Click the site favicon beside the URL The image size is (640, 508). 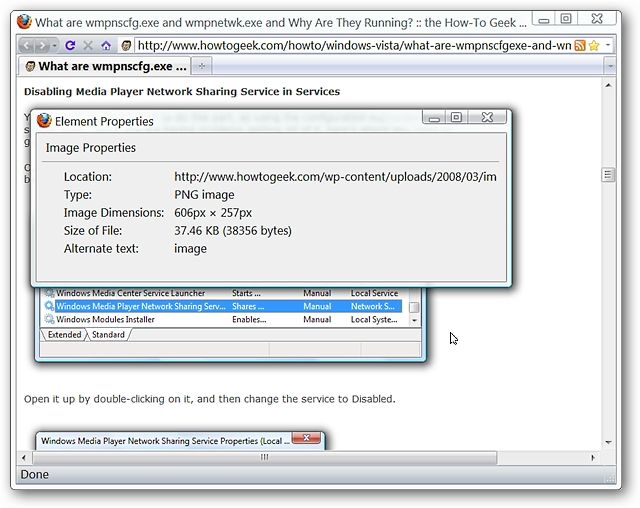pyautogui.click(x=126, y=45)
